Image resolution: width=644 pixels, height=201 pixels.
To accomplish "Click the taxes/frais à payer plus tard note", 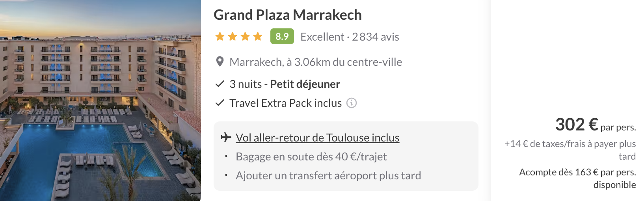I will click(570, 150).
